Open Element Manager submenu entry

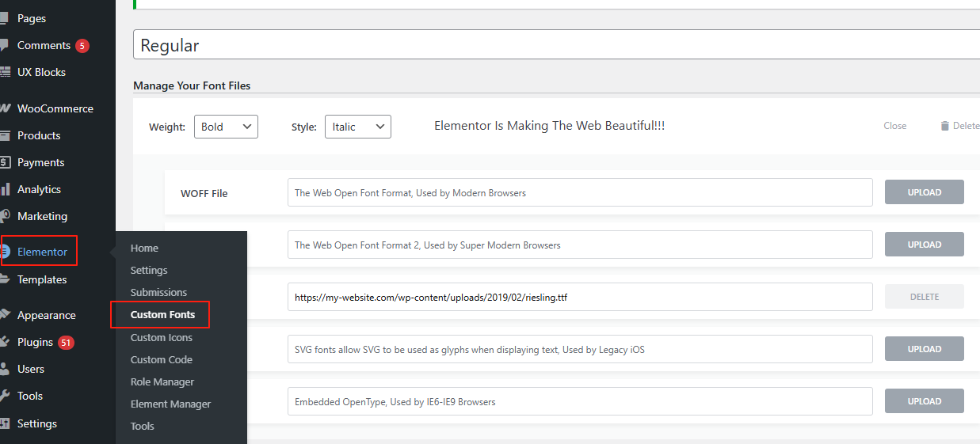coord(170,404)
